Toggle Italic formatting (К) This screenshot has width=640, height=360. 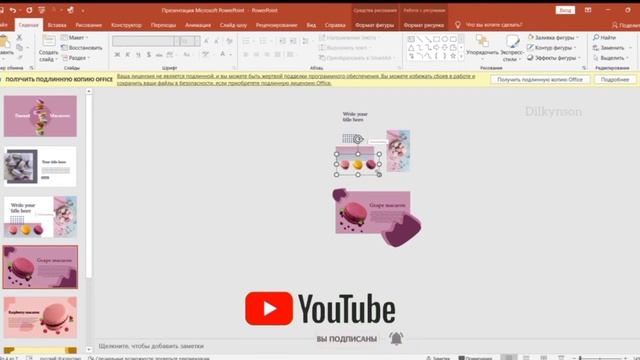tap(128, 54)
